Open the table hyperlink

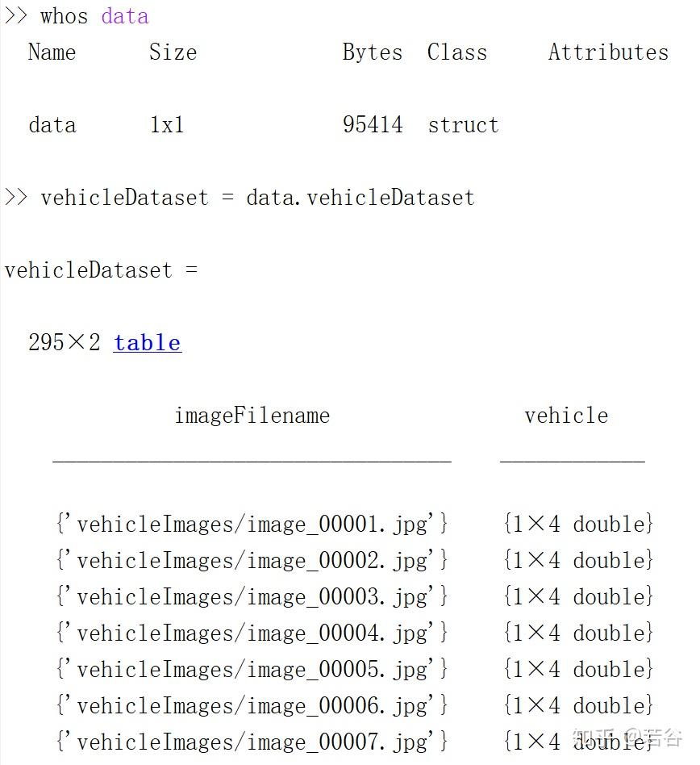click(148, 342)
